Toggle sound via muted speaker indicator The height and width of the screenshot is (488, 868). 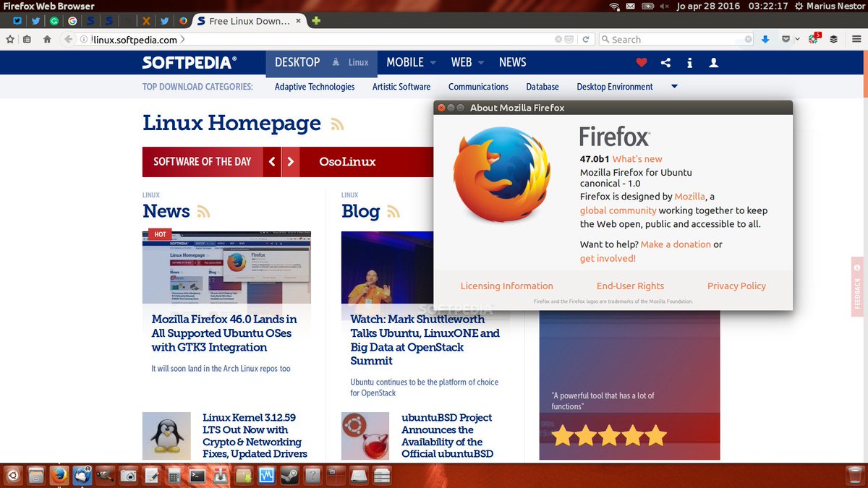click(664, 6)
